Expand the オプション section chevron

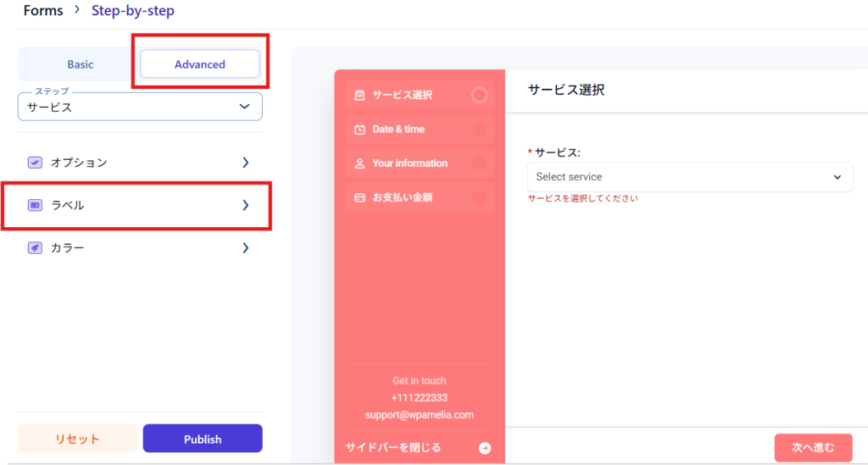(x=246, y=162)
